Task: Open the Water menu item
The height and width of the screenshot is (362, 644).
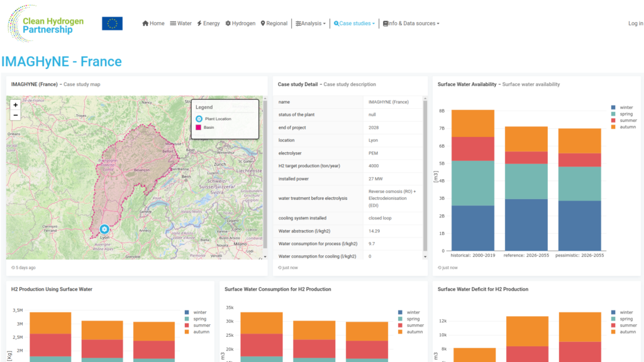Action: tap(180, 23)
